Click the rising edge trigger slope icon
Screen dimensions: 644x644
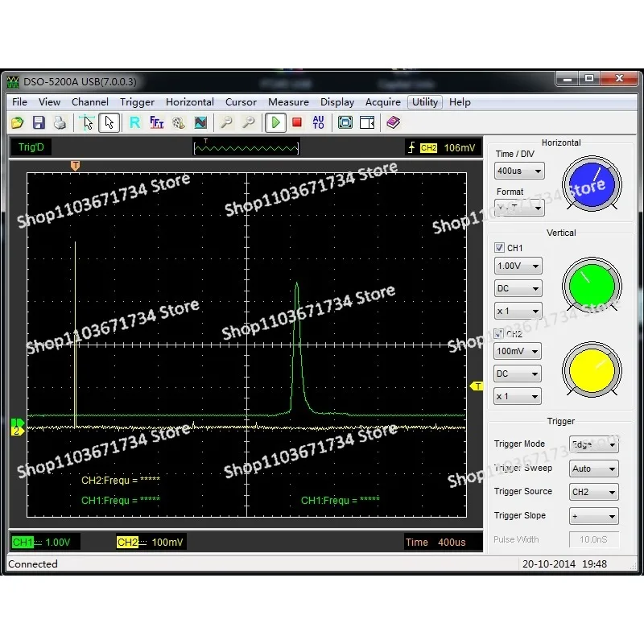tap(411, 147)
